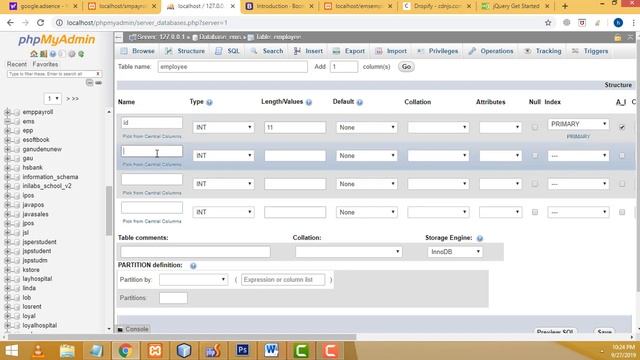Open VLC from the taskbar
This screenshot has height=360, width=640.
click(x=38, y=350)
